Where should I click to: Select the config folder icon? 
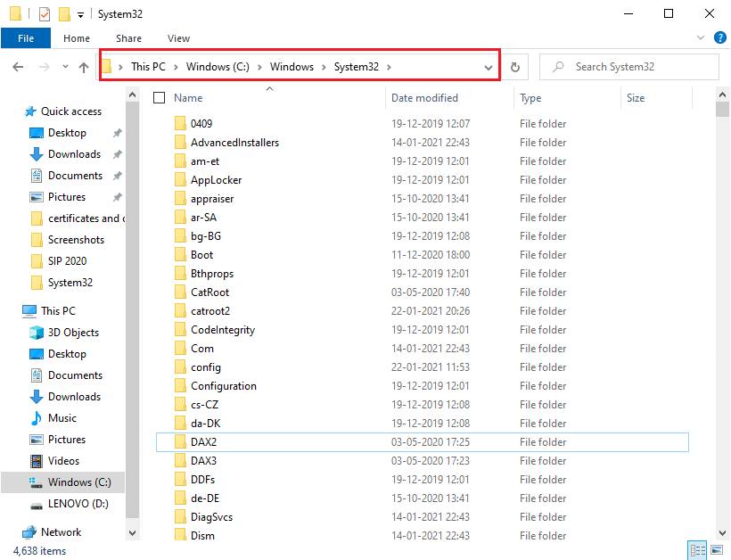pyautogui.click(x=180, y=367)
